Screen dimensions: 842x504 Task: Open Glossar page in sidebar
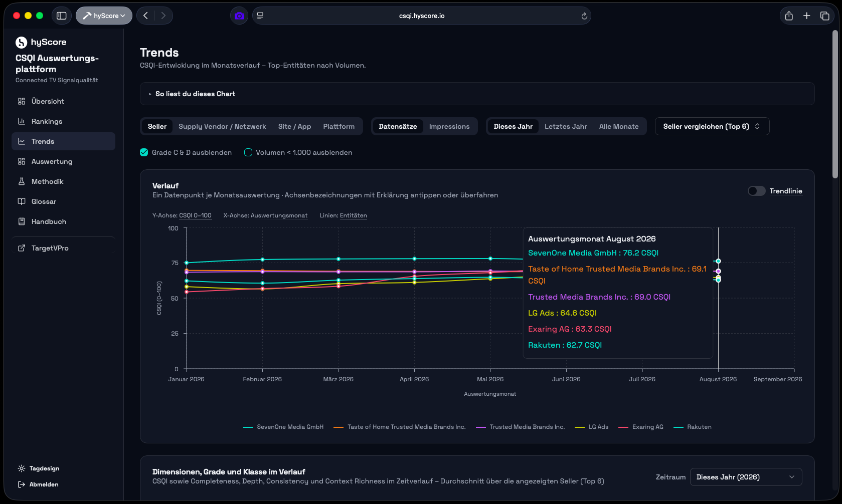pos(63,201)
